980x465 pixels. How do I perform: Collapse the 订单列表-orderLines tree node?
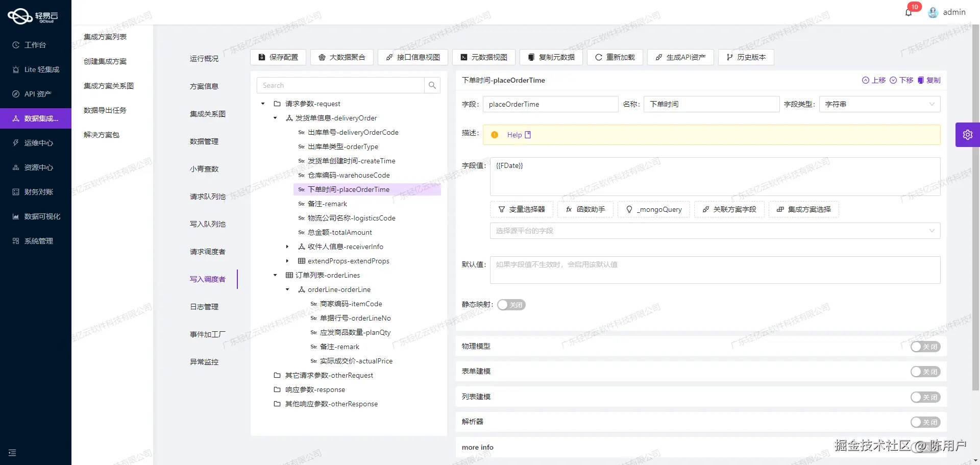pos(275,275)
